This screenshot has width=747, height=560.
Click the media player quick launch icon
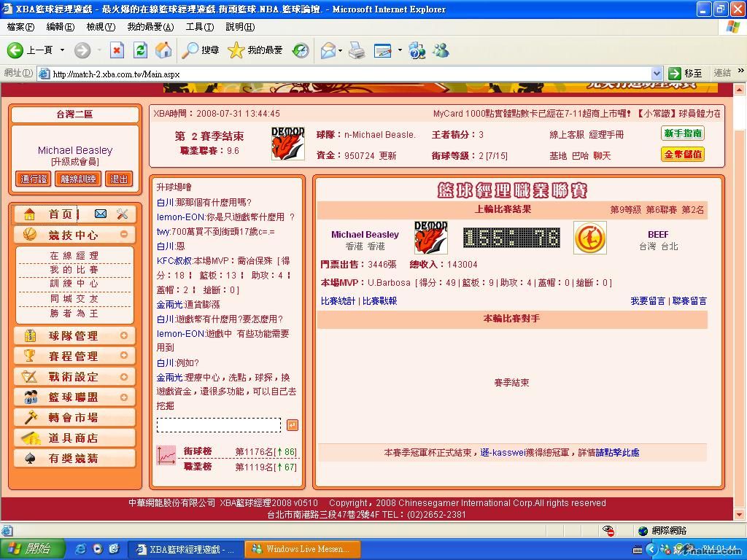98,549
